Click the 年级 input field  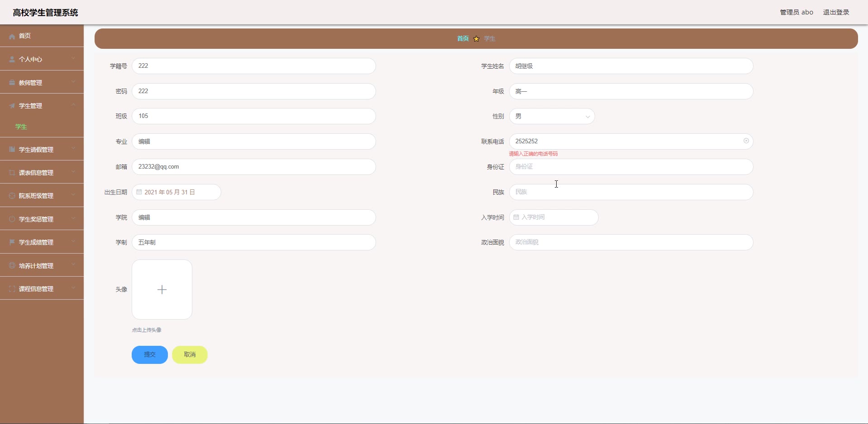(x=631, y=91)
